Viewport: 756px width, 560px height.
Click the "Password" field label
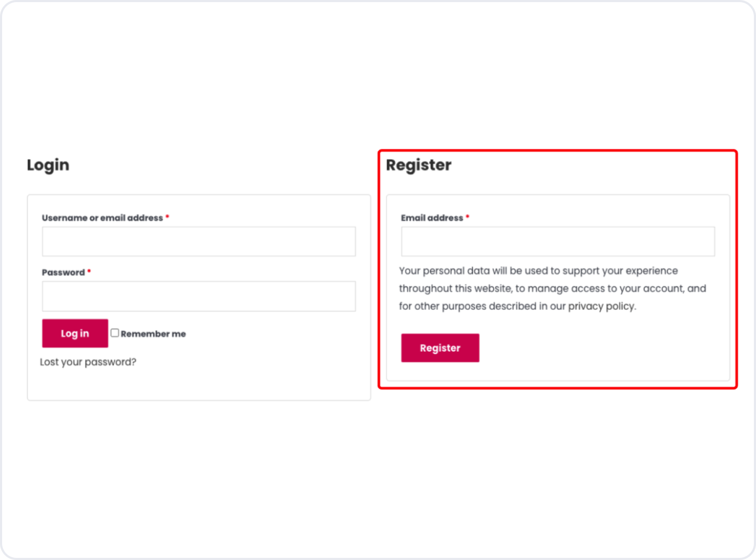click(63, 272)
